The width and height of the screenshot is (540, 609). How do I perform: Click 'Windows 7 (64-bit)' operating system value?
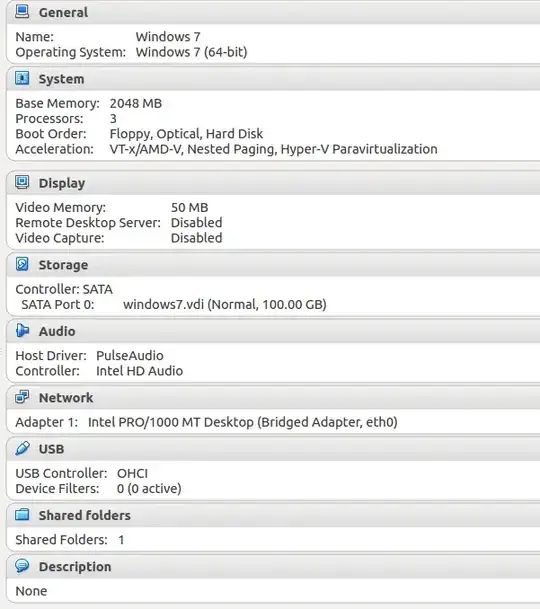coord(192,52)
